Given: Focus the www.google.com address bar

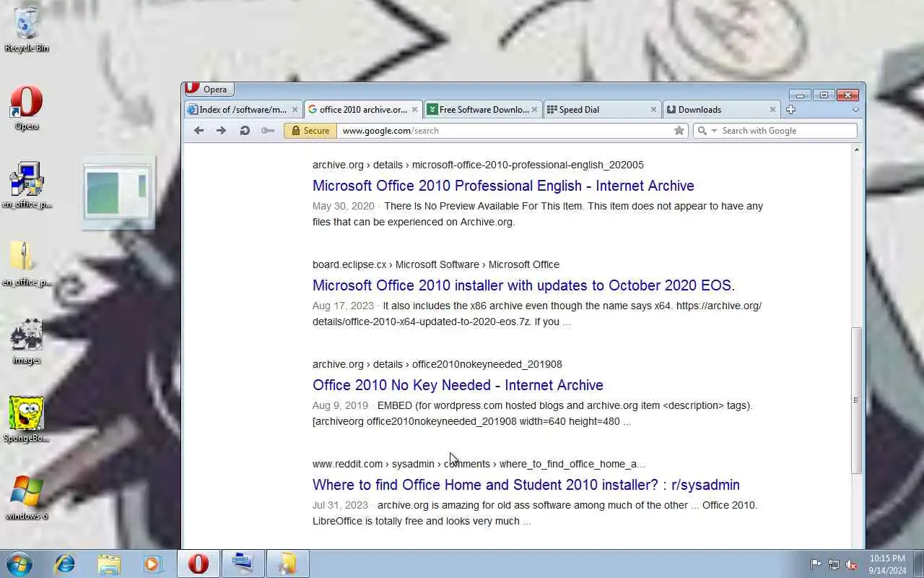Looking at the screenshot, I should (x=504, y=131).
